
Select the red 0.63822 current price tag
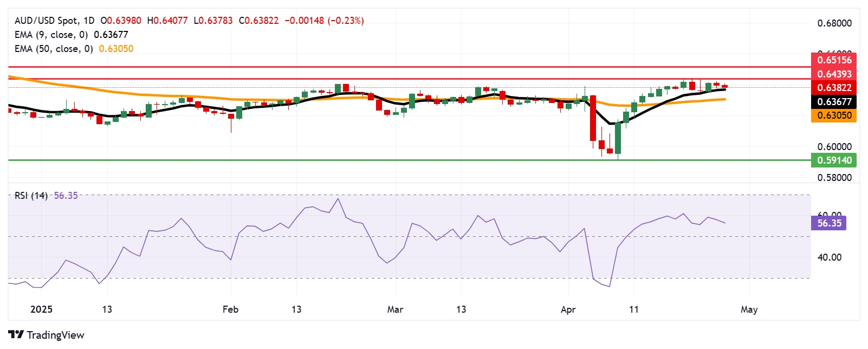[834, 88]
